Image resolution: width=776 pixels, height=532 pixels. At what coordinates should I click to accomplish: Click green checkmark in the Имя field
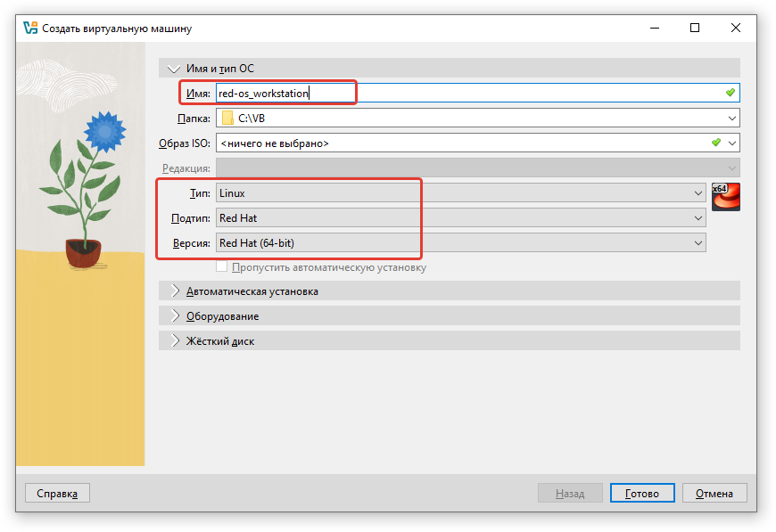pos(730,93)
